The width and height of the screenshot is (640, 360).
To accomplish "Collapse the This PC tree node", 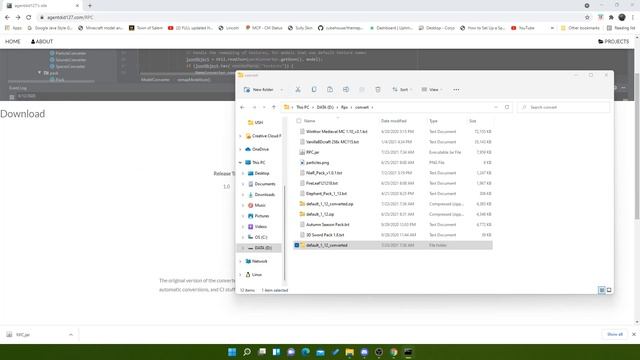I will pos(240,162).
